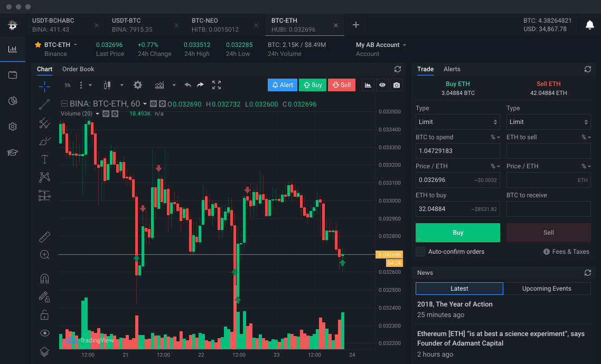The height and width of the screenshot is (364, 601).
Task: Open Volume indicator settings gear
Action: (x=115, y=113)
